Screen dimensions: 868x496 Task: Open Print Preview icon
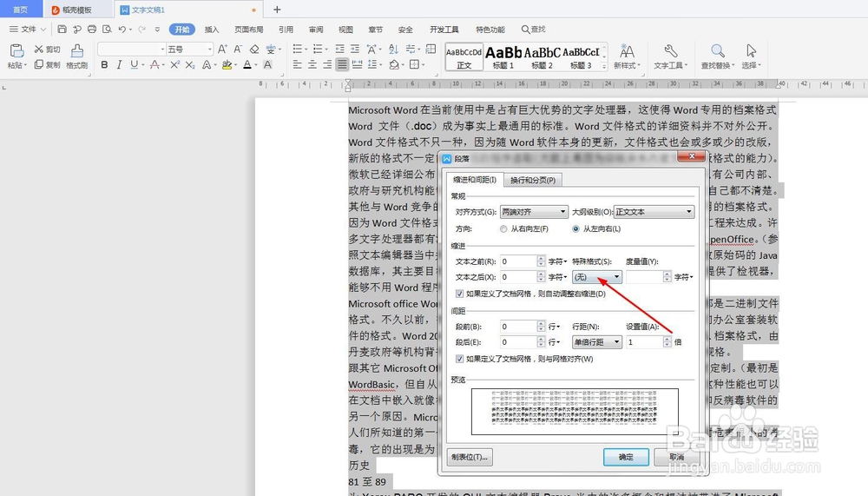click(x=107, y=29)
